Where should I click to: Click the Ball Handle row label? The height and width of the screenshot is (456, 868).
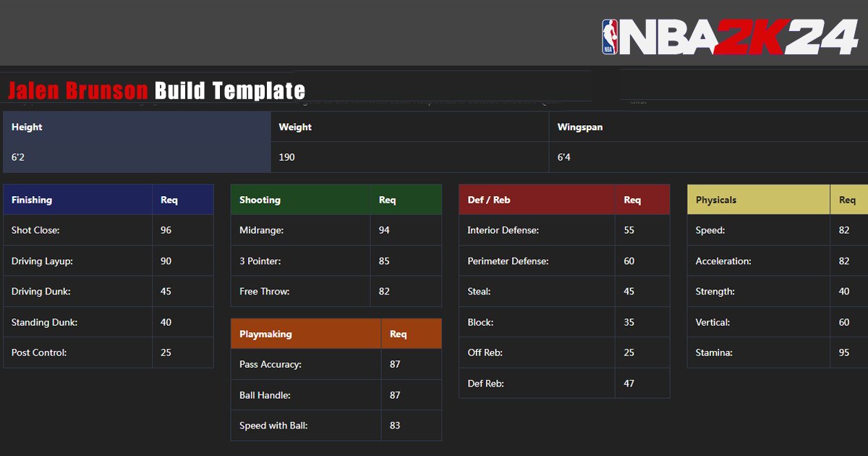[x=265, y=395]
